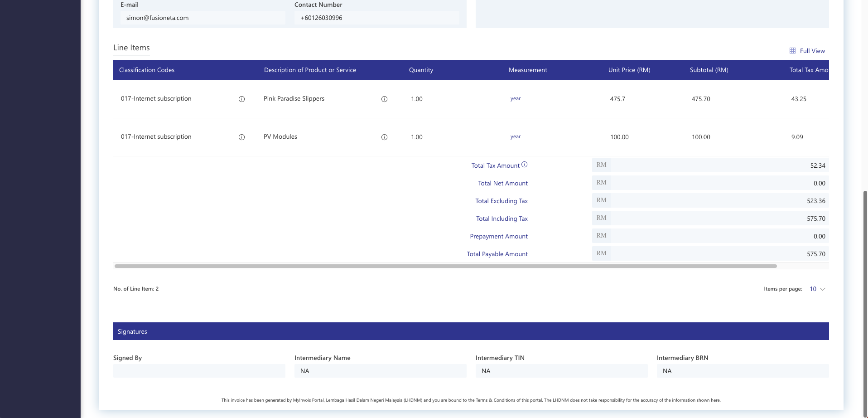Click the Intermediary Name field
The image size is (868, 418).
[380, 371]
